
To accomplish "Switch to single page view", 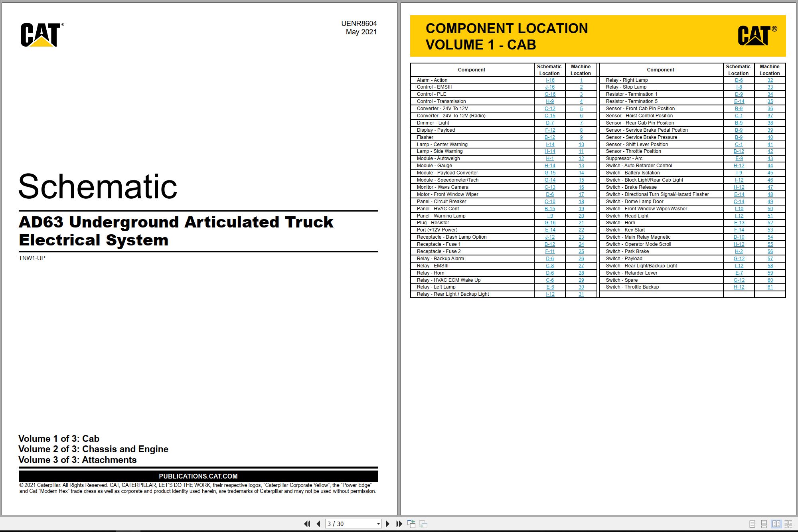I will [x=752, y=524].
